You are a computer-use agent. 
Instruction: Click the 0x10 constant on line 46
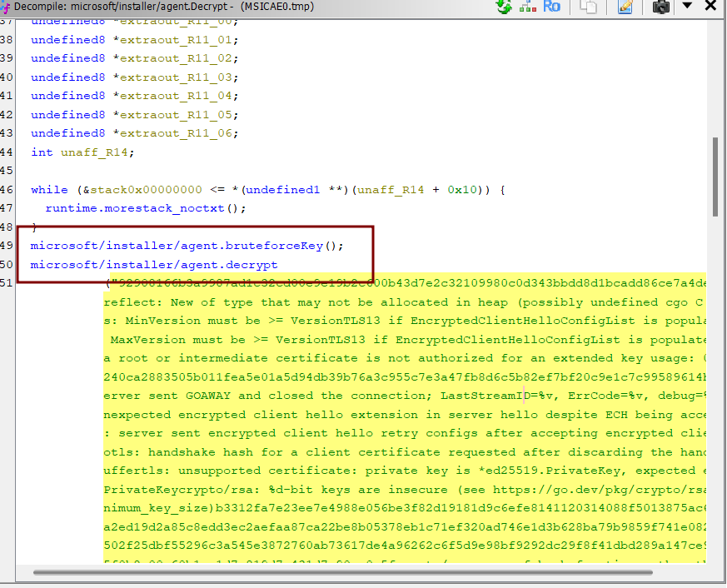coord(462,190)
